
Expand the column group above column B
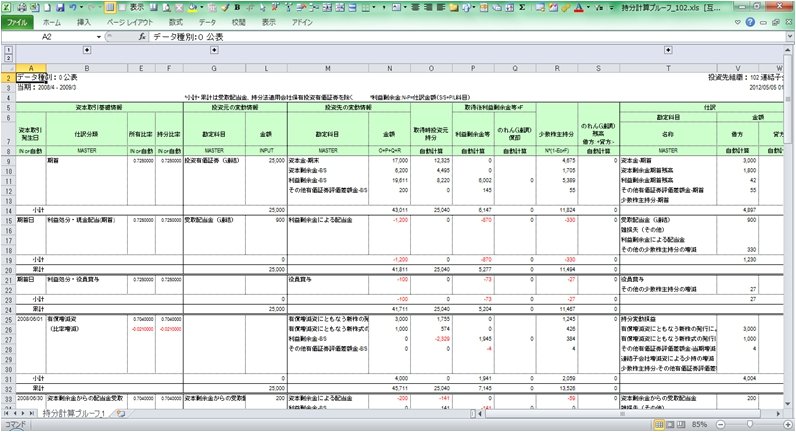(x=87, y=50)
